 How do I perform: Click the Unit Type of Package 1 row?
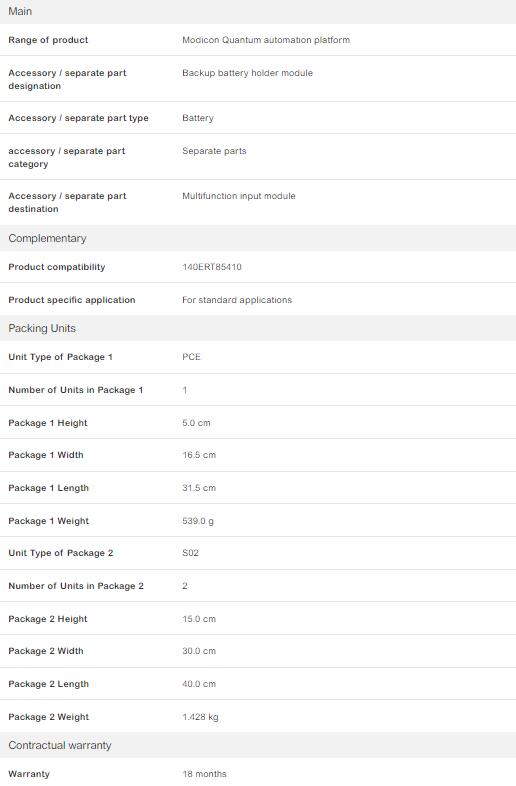pos(258,357)
